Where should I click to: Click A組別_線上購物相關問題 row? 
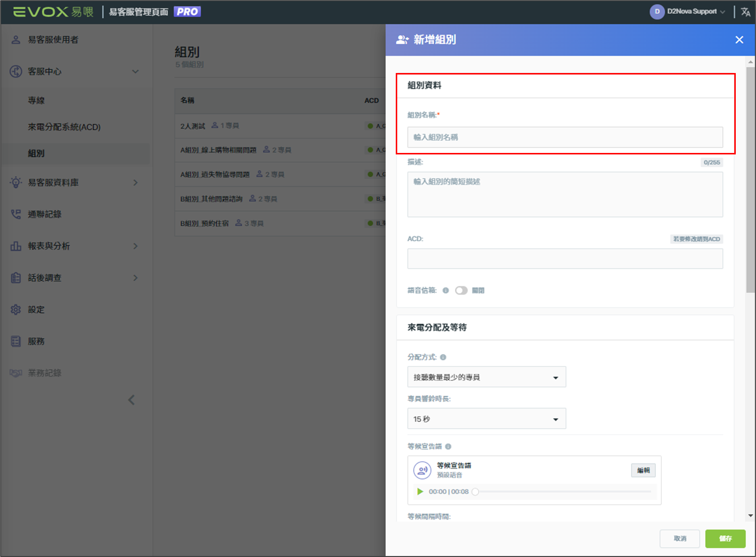[280, 150]
